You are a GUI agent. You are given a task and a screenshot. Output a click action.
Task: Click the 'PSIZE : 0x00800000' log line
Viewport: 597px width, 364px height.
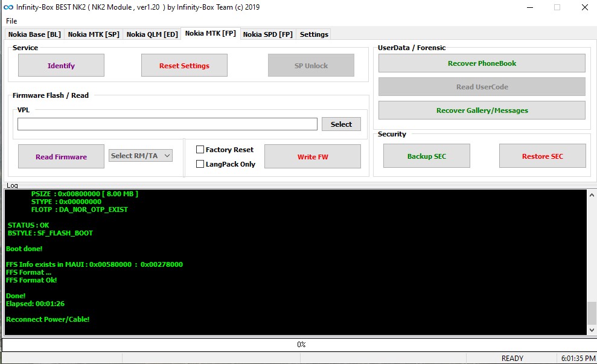[85, 194]
